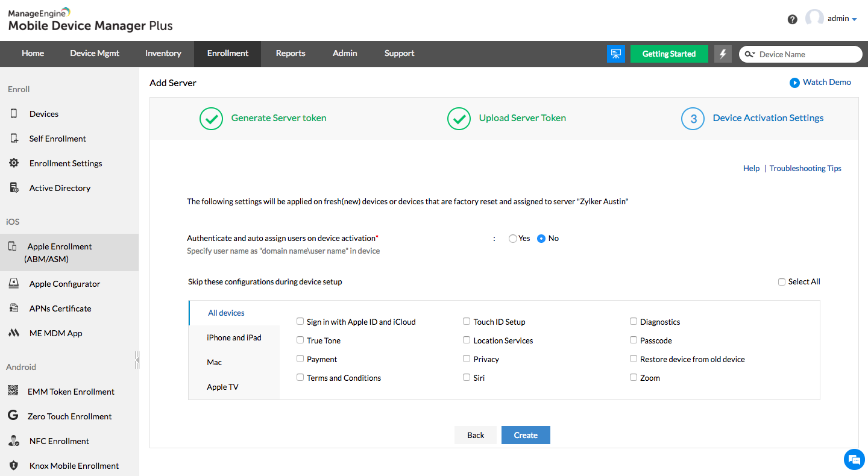The height and width of the screenshot is (476, 868).
Task: Click the ME MDM App icon
Action: click(13, 333)
